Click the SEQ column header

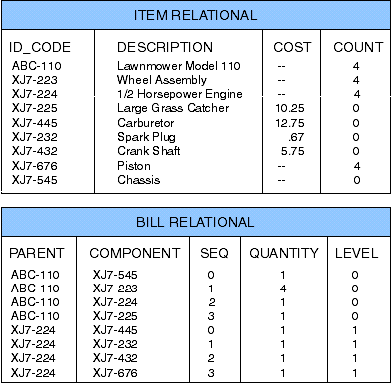214,253
